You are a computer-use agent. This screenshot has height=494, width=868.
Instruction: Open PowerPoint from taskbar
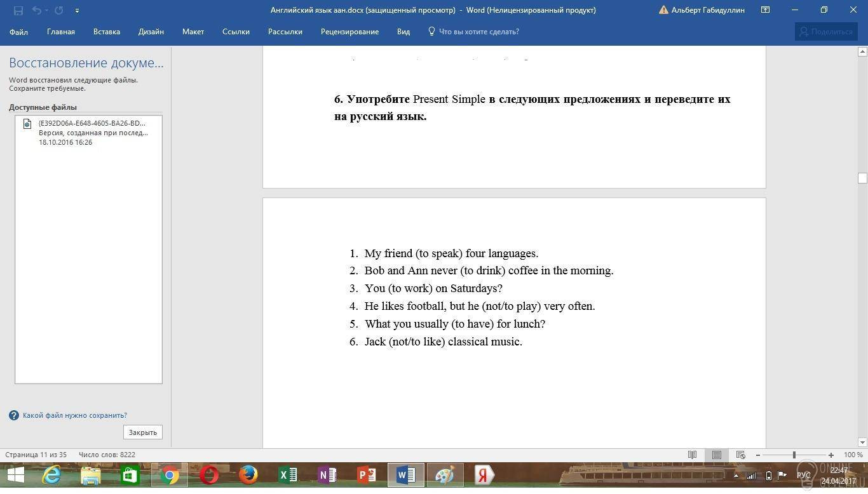pos(366,475)
